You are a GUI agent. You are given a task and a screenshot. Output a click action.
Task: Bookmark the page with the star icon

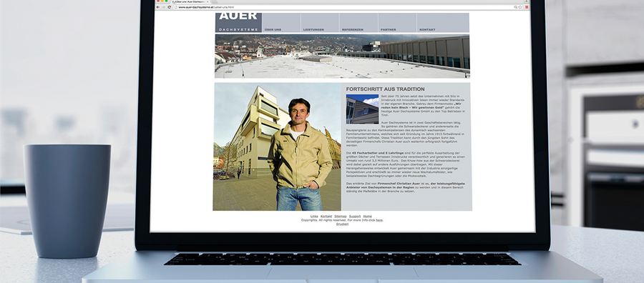pos(520,7)
